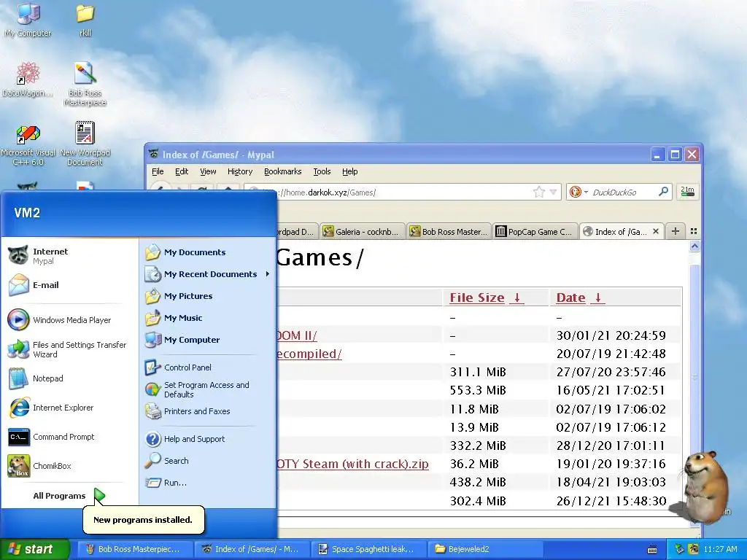Open My Computer desktop icon
Image resolution: width=747 pixels, height=560 pixels.
28,19
